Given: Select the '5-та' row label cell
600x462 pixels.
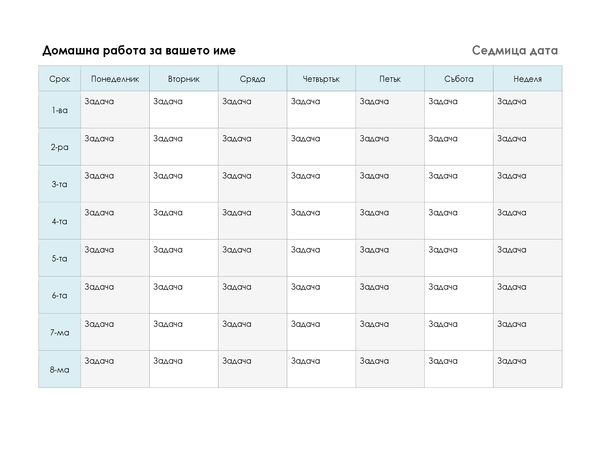Looking at the screenshot, I should pyautogui.click(x=59, y=258).
